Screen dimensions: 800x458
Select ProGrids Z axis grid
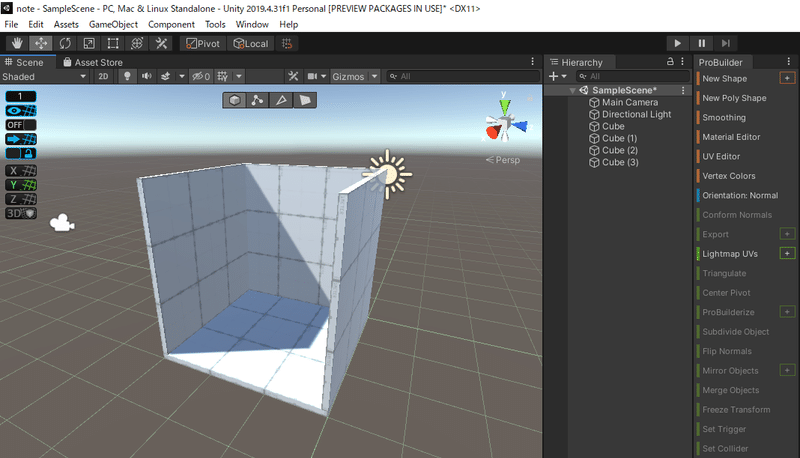pos(21,199)
